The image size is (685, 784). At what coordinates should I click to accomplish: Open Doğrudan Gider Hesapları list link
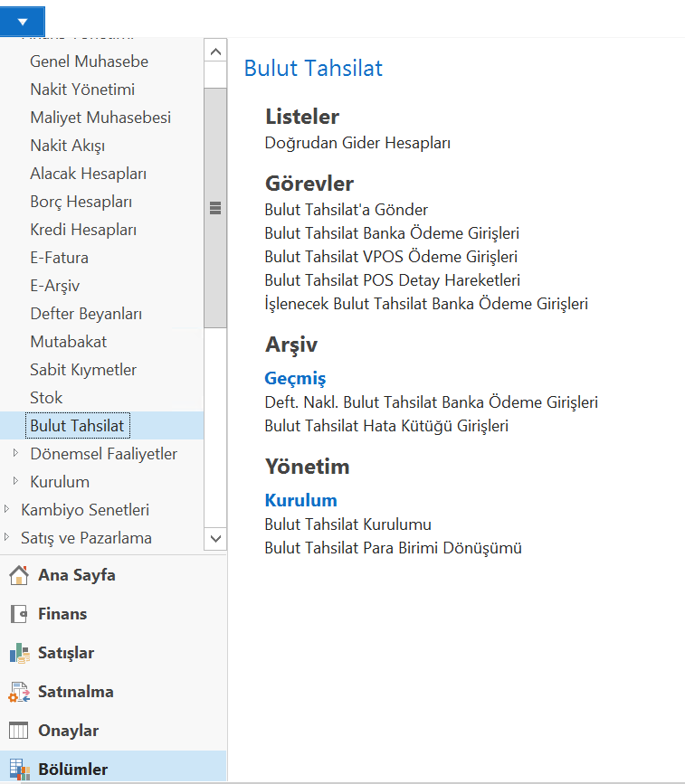(x=357, y=143)
